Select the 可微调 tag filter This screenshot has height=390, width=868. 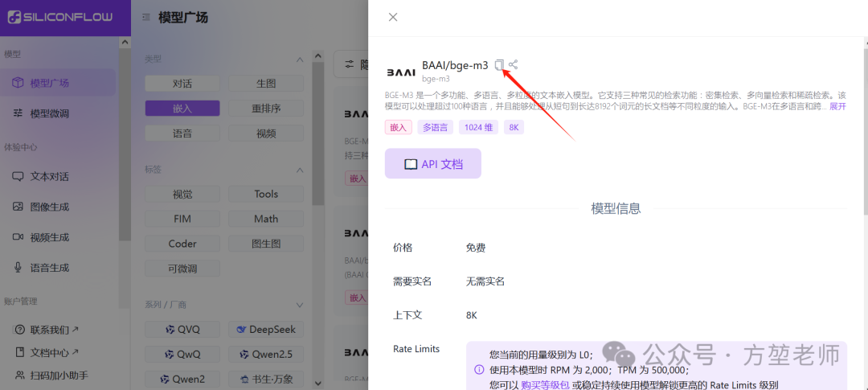182,269
